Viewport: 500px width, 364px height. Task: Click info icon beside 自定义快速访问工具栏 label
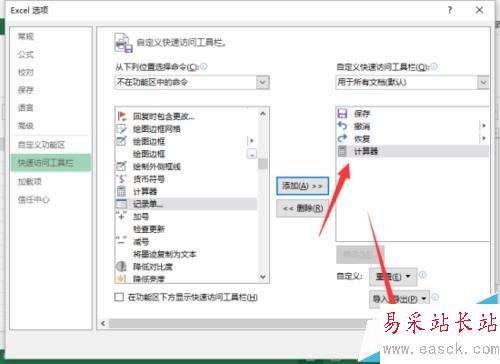(434, 67)
